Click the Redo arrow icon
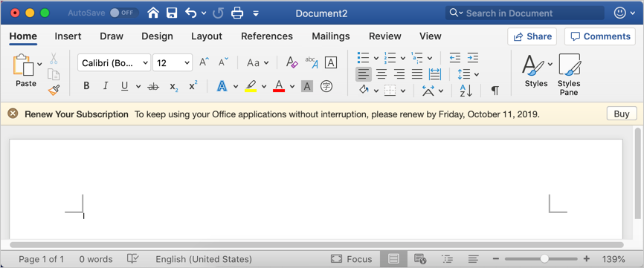The height and width of the screenshot is (268, 644). coord(218,13)
